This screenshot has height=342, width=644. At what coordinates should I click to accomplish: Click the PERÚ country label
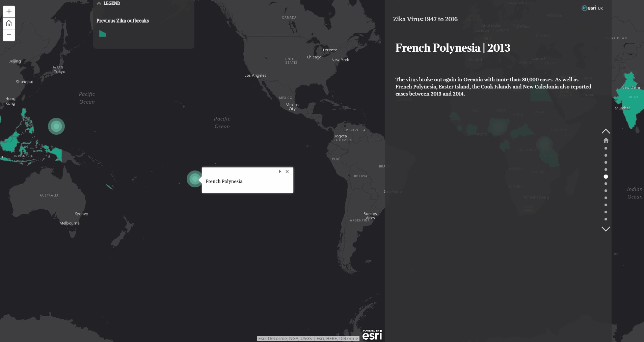336,159
